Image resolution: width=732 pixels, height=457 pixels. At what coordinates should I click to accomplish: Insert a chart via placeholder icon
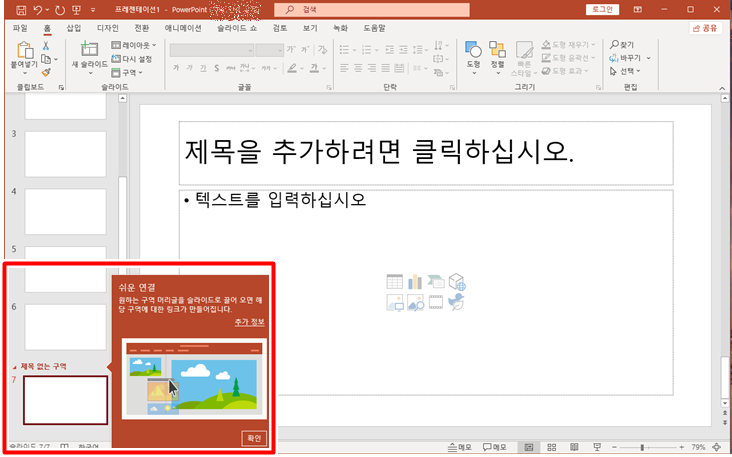point(415,281)
